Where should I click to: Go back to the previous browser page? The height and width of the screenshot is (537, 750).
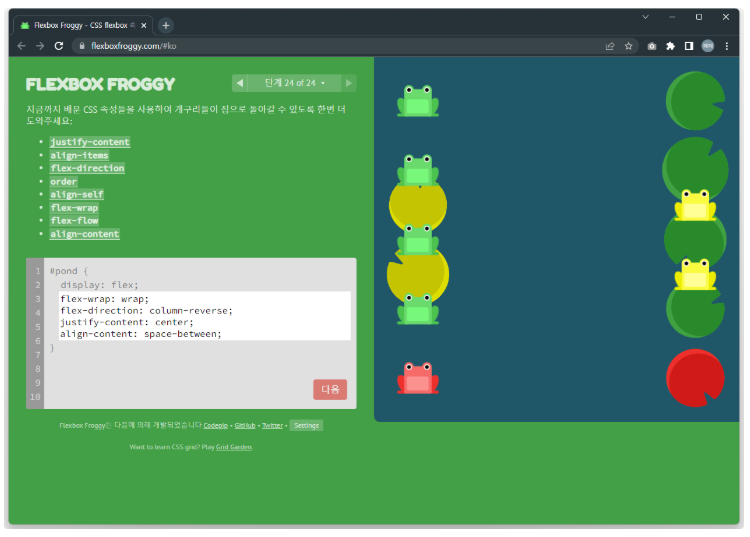click(x=21, y=46)
